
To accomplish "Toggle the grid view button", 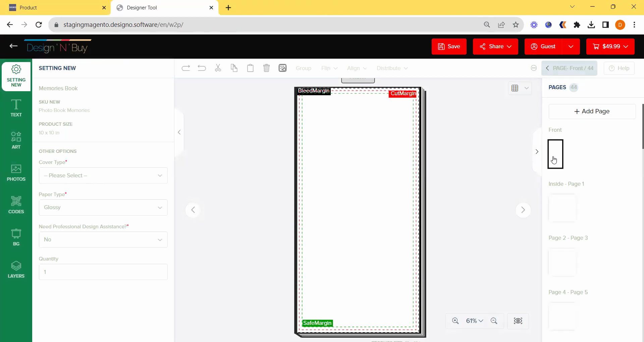I will (x=515, y=88).
